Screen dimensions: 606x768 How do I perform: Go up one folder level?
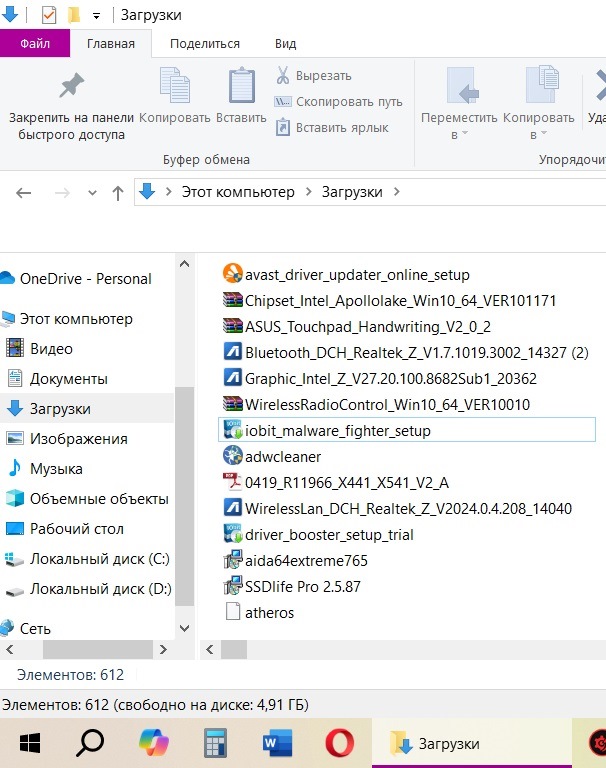click(118, 193)
